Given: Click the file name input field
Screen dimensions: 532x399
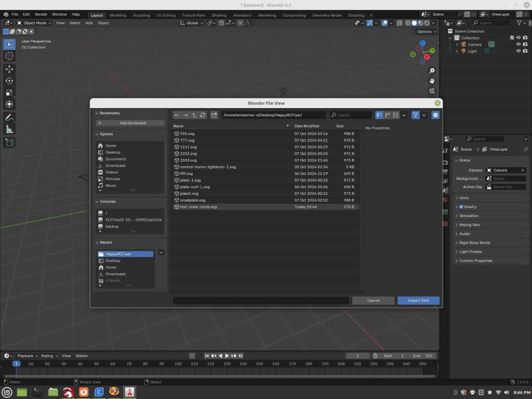Looking at the screenshot, I should point(261,301).
